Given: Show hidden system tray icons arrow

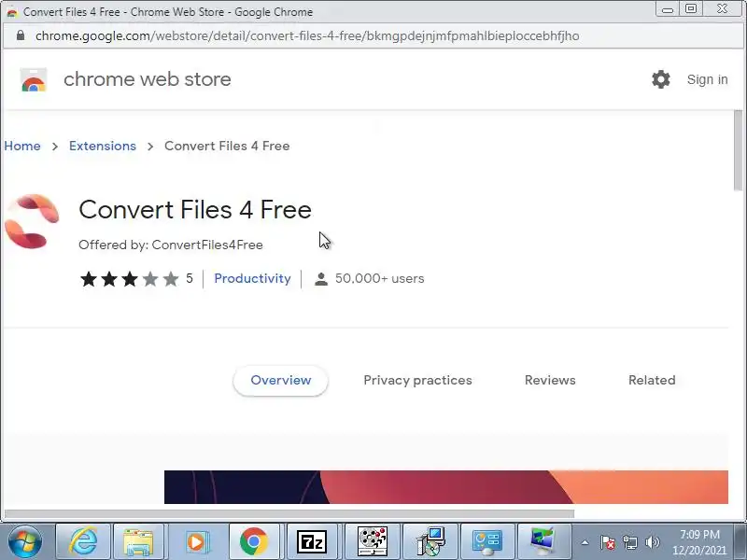Looking at the screenshot, I should coord(585,542).
